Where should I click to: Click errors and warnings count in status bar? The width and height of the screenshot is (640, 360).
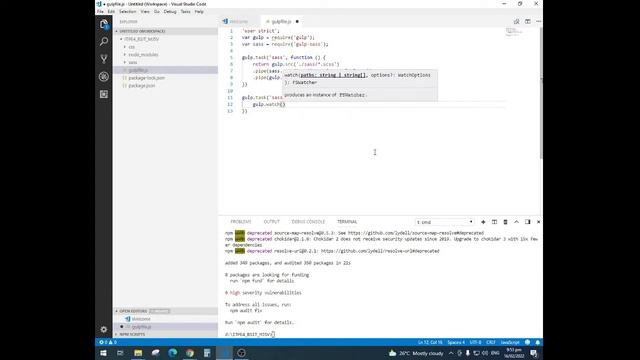pos(108,342)
